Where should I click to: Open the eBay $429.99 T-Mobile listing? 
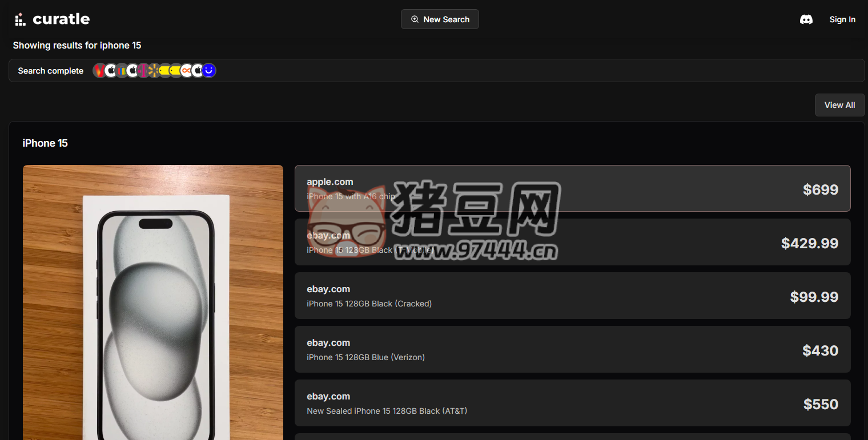point(572,242)
